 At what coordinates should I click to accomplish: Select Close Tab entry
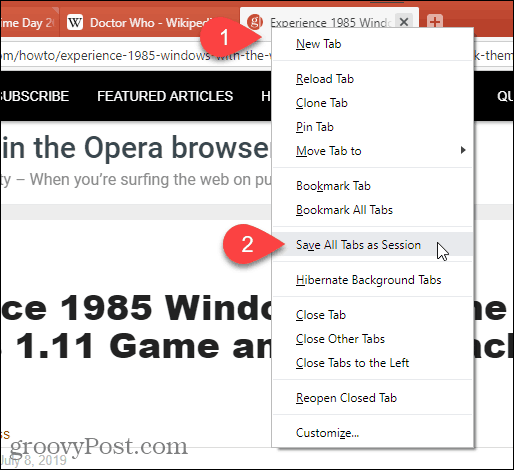[x=373, y=315]
